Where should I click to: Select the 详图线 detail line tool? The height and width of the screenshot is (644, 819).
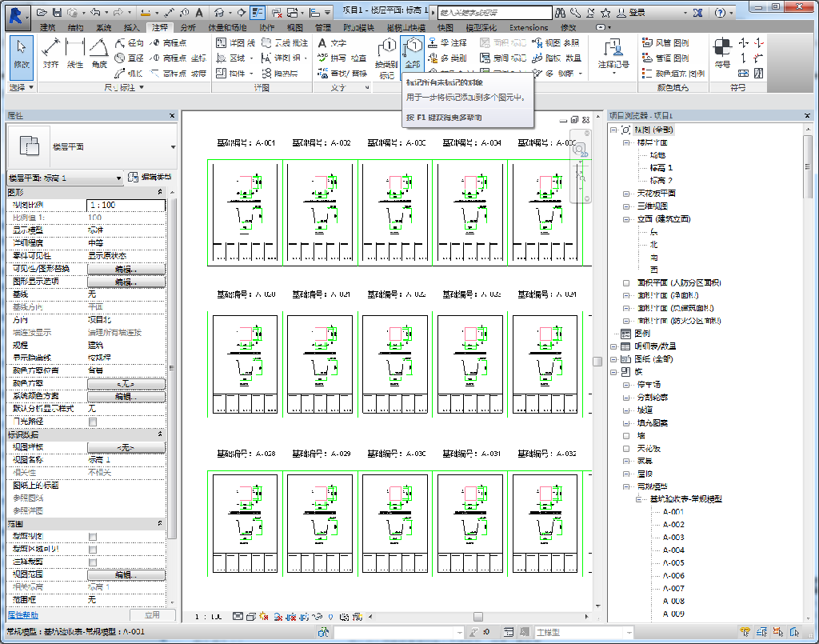[x=236, y=43]
